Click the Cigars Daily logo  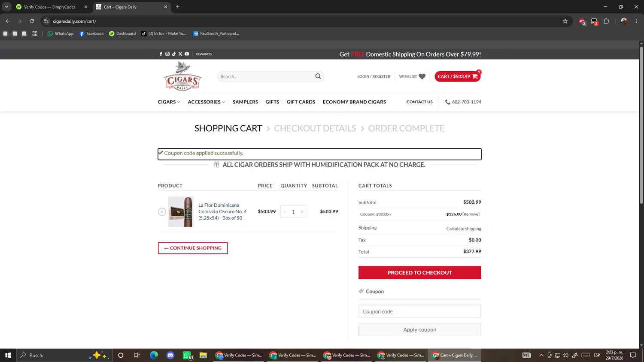click(182, 76)
